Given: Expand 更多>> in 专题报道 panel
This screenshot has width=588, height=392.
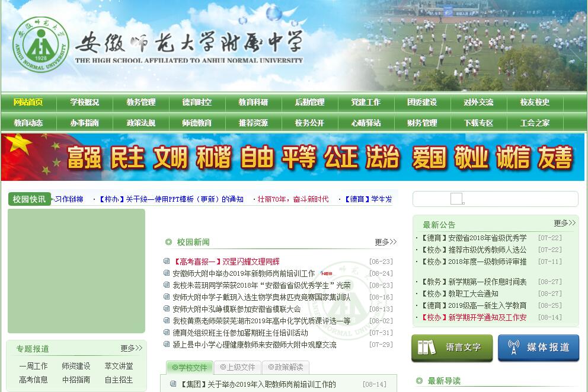Looking at the screenshot, I should 132,348.
